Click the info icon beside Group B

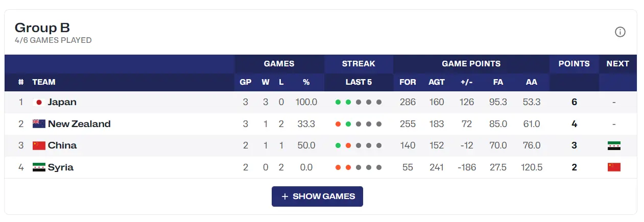620,32
